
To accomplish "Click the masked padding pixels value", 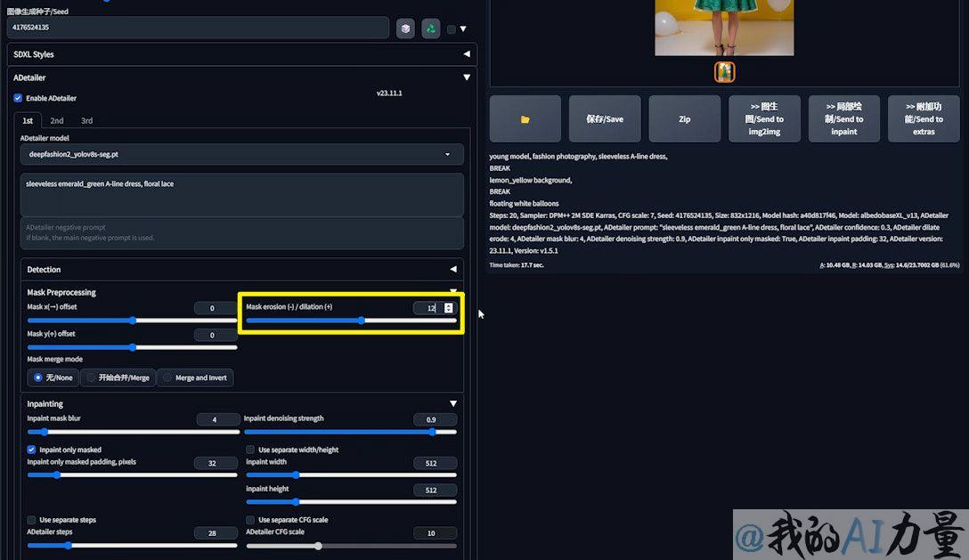I will pos(215,463).
